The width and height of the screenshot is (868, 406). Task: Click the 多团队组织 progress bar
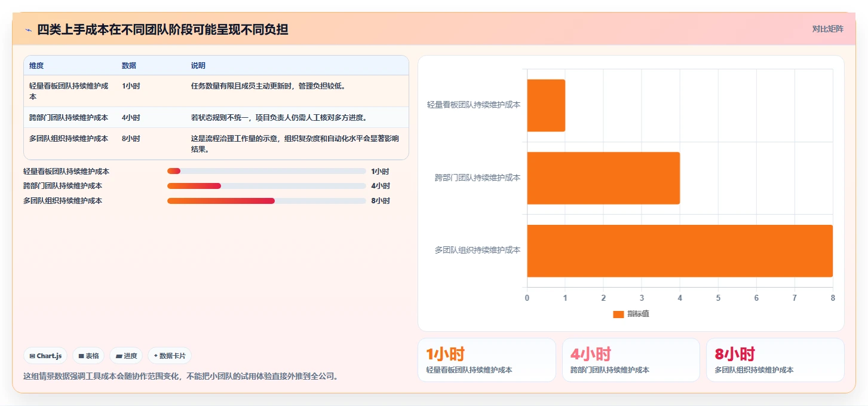[266, 201]
